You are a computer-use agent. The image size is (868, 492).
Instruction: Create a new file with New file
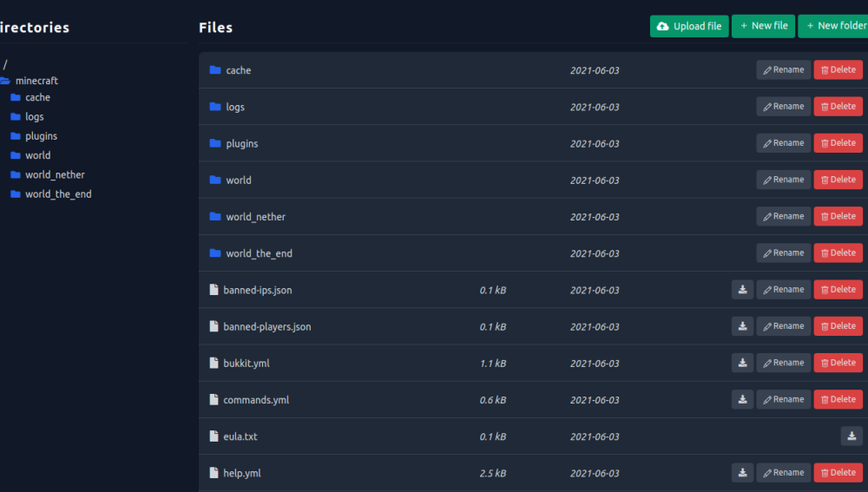pyautogui.click(x=763, y=26)
